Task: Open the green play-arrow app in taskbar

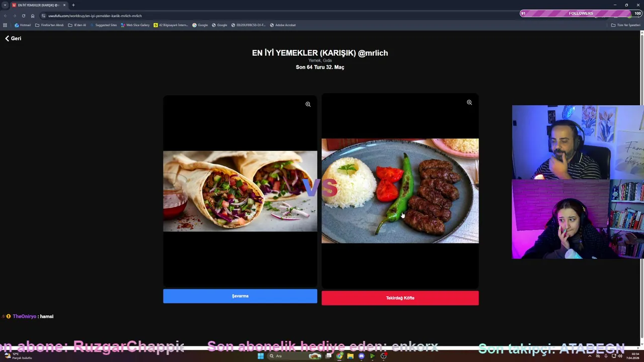Action: click(x=372, y=356)
